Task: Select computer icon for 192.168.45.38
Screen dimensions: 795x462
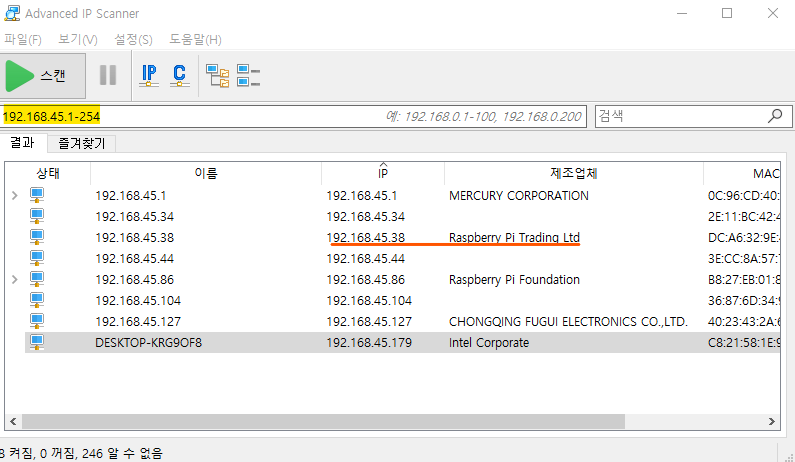Action: click(37, 237)
